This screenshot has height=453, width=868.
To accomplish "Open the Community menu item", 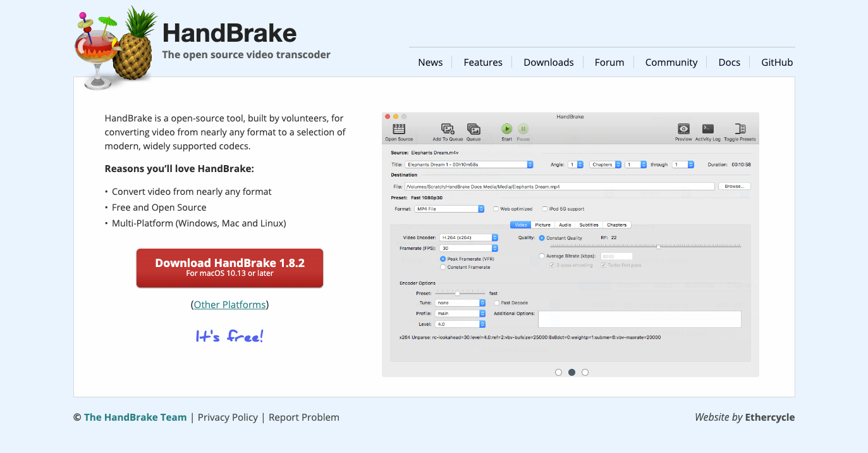I will pos(671,62).
